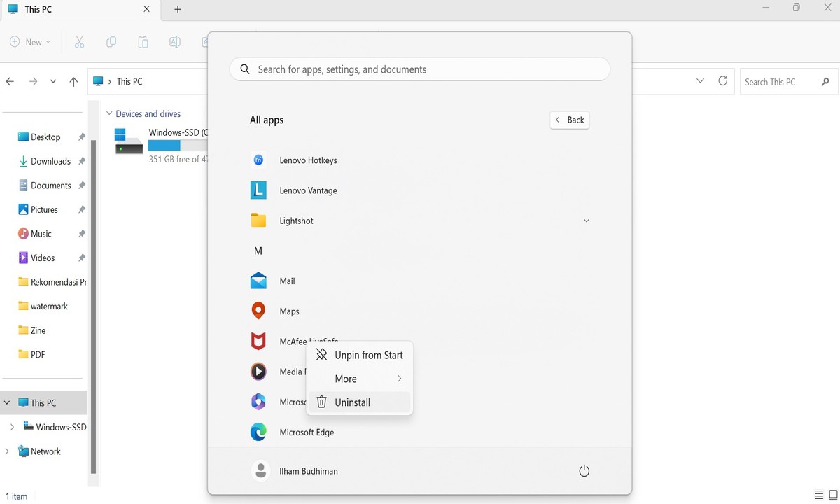Show recent locations dropdown beside forward arrow
This screenshot has height=504, width=840.
click(x=53, y=81)
